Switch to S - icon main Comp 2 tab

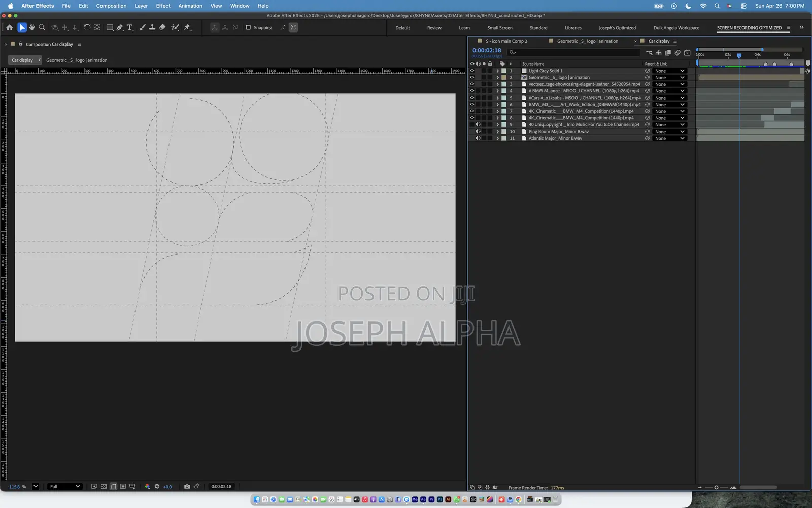506,41
